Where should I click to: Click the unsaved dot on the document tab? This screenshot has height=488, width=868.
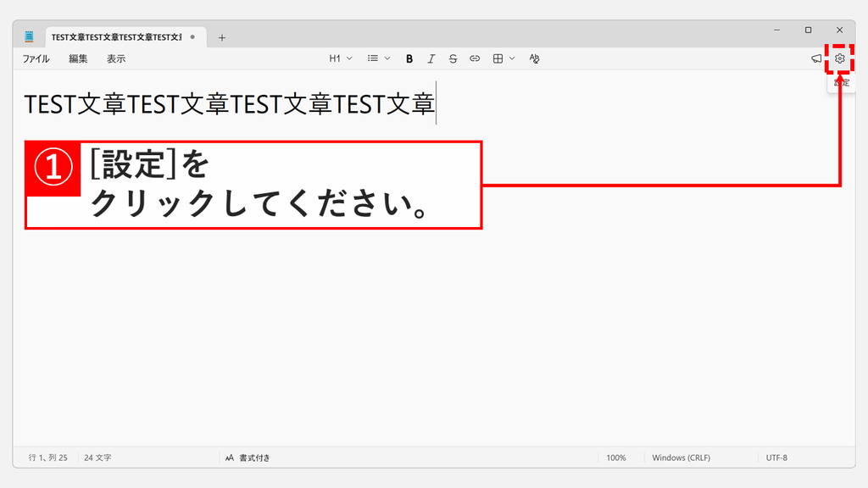192,37
